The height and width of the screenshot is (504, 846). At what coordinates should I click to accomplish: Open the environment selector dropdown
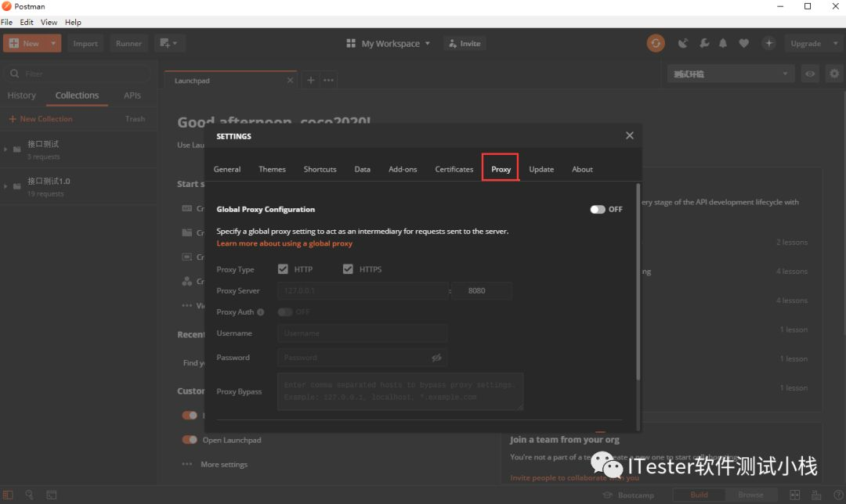point(731,74)
